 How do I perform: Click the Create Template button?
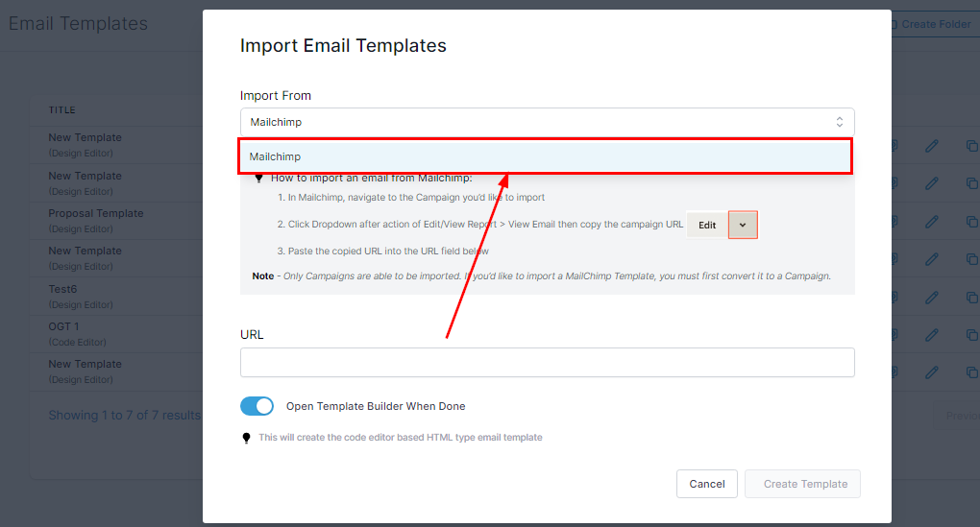(x=802, y=484)
